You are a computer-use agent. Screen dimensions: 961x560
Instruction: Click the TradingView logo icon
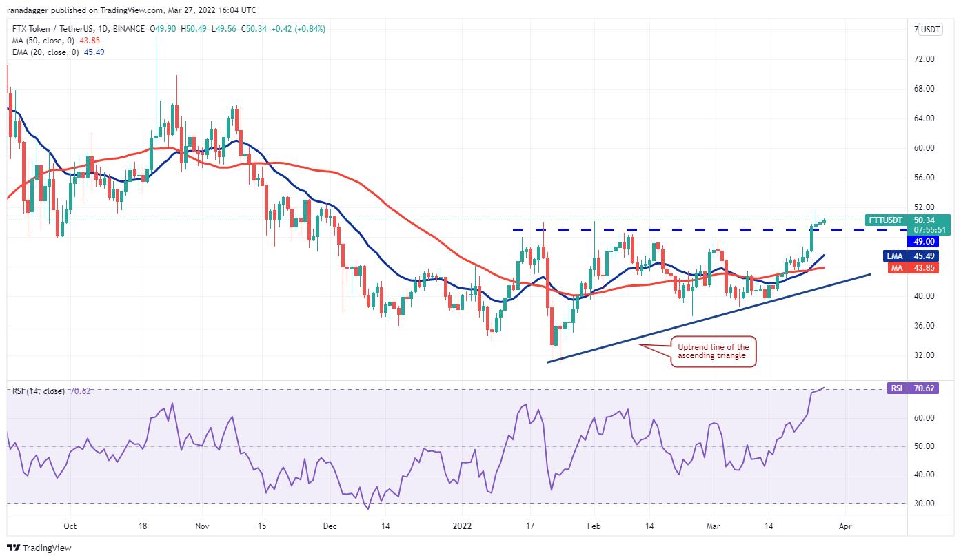point(13,548)
